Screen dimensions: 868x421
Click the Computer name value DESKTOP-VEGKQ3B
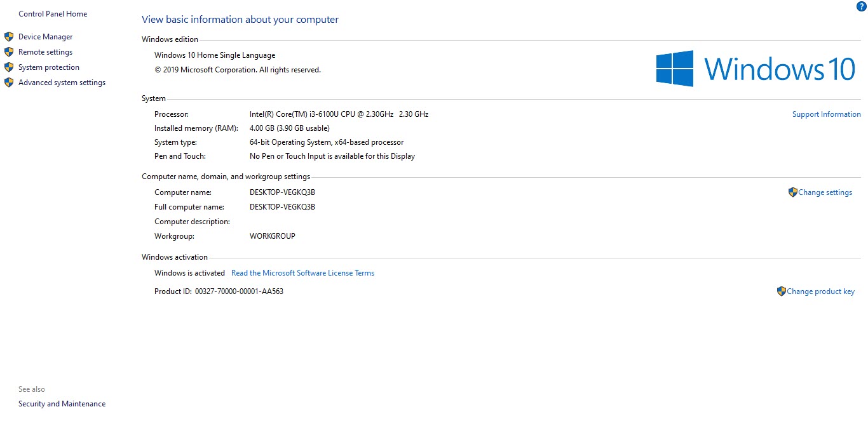(282, 192)
